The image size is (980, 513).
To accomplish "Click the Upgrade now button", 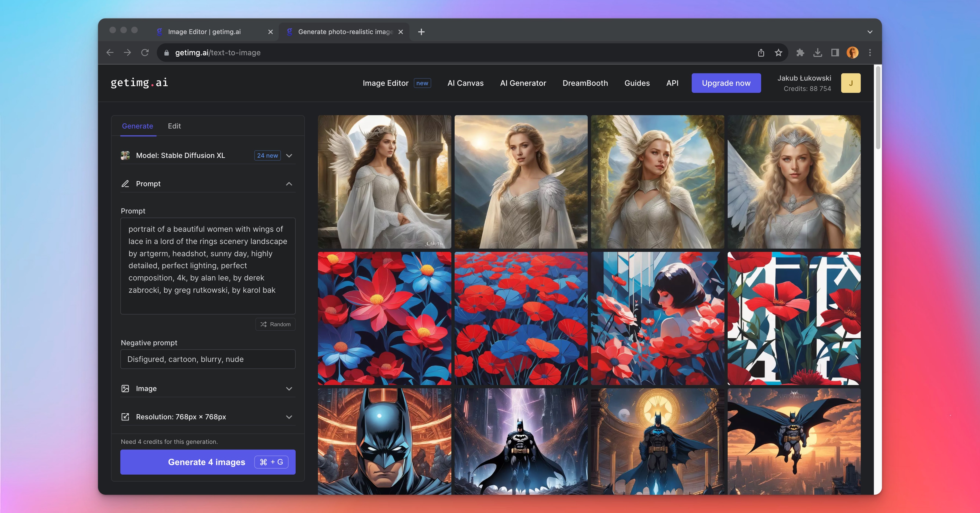I will (x=726, y=83).
